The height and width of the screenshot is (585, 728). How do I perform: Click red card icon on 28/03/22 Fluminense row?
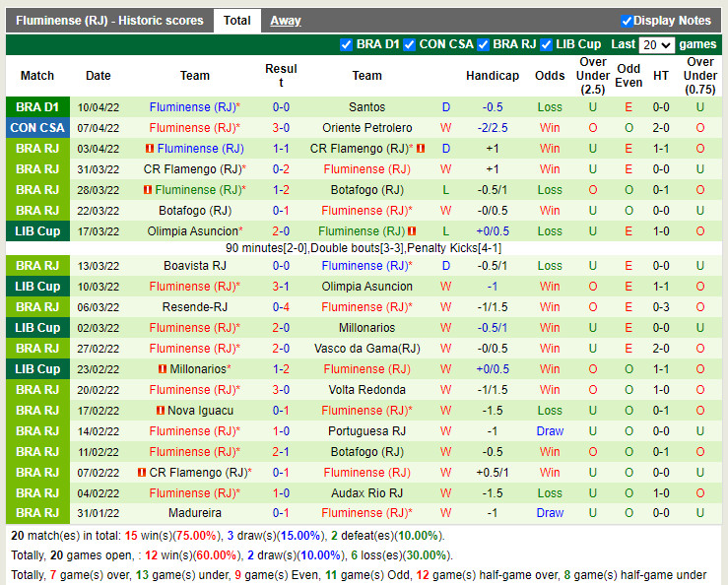coord(148,190)
